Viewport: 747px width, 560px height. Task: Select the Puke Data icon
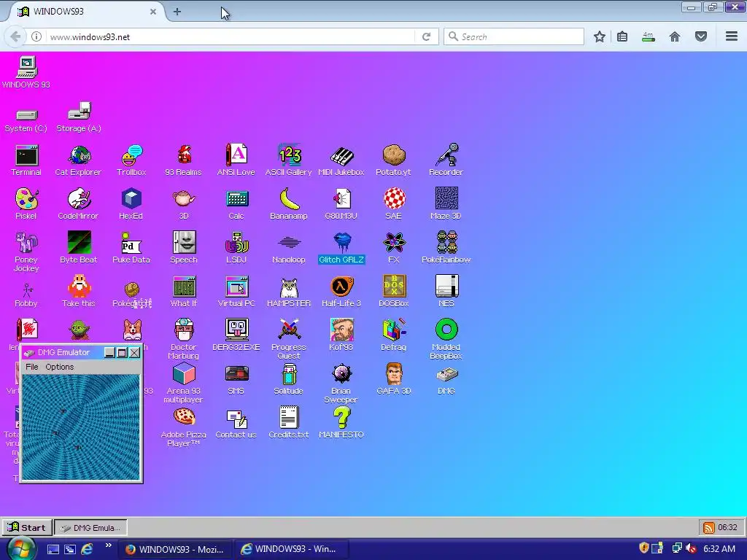pyautogui.click(x=131, y=248)
